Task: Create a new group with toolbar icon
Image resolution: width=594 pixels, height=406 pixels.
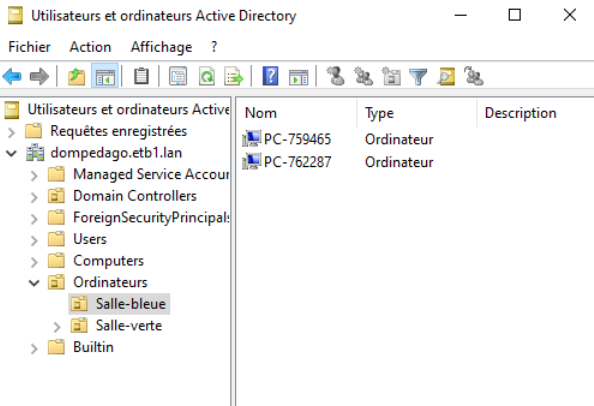Action: coord(363,76)
